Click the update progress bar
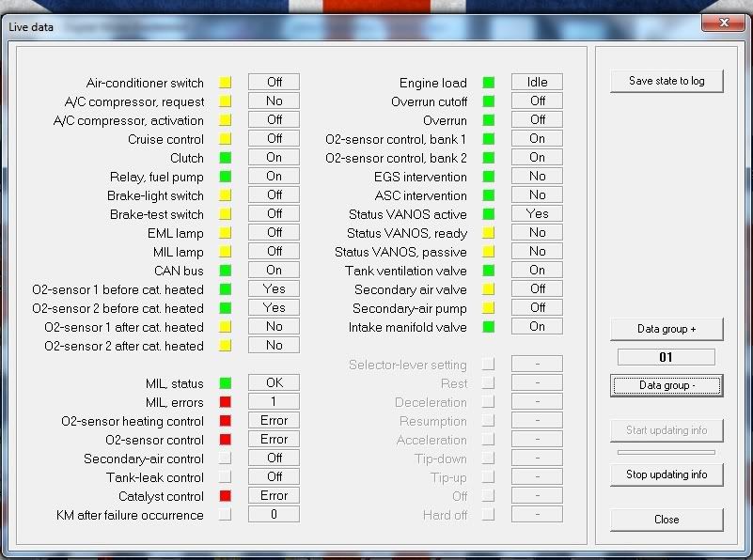 click(667, 453)
